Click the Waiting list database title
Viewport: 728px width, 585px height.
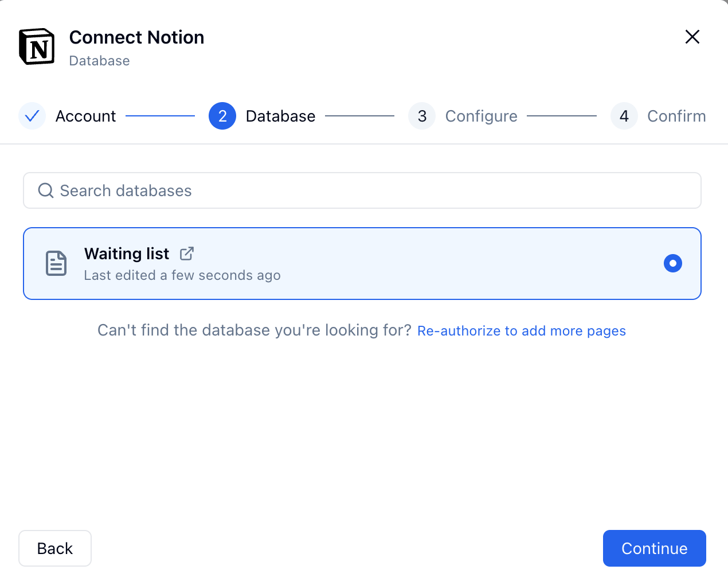tap(127, 253)
